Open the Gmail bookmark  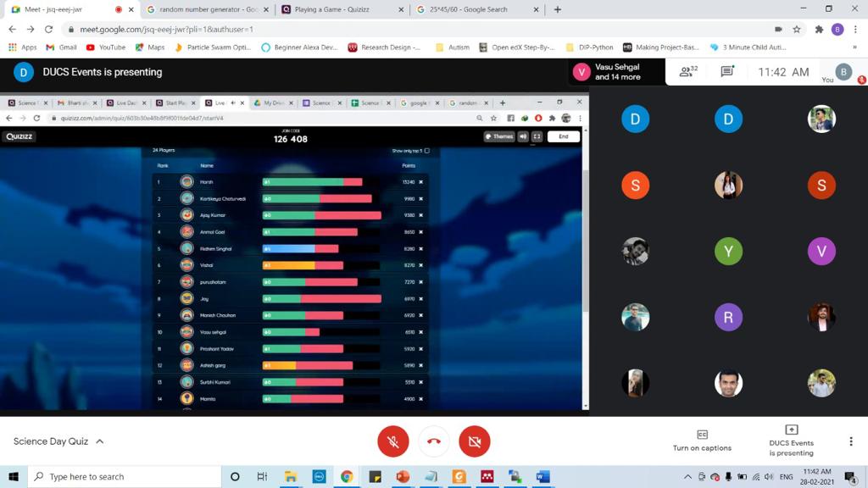[62, 47]
